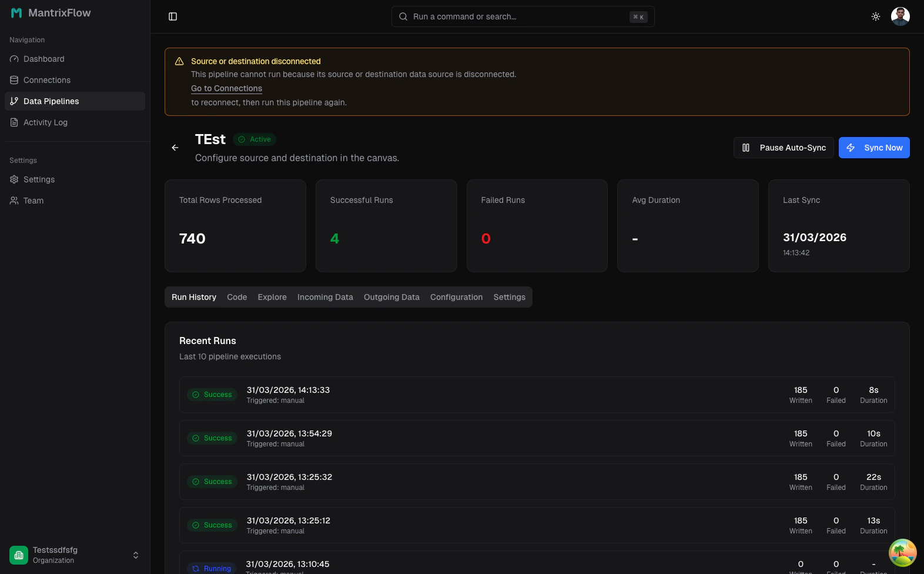Image resolution: width=924 pixels, height=574 pixels.
Task: Switch to the Incoming Data tab
Action: coord(325,297)
